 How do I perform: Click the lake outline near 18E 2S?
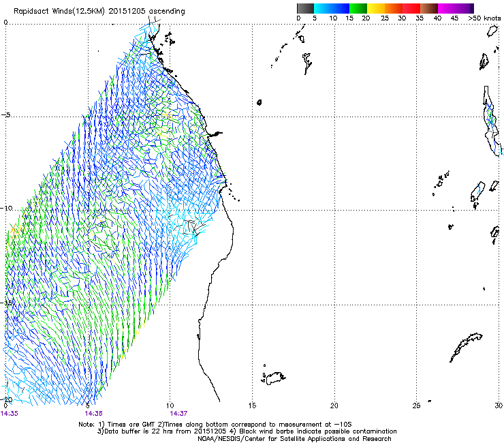click(x=307, y=63)
